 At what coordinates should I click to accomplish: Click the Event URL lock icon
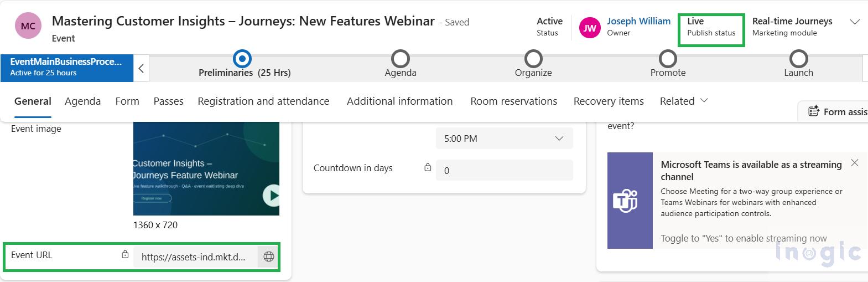[125, 254]
